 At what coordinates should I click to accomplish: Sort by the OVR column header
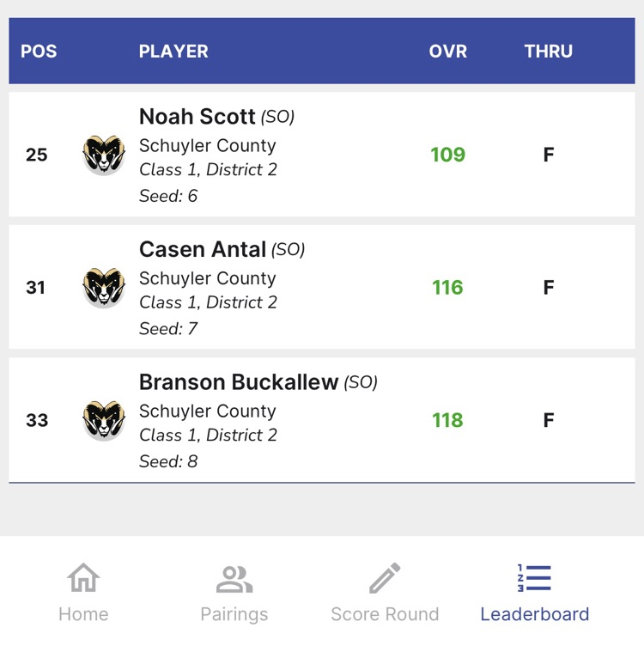coord(448,52)
